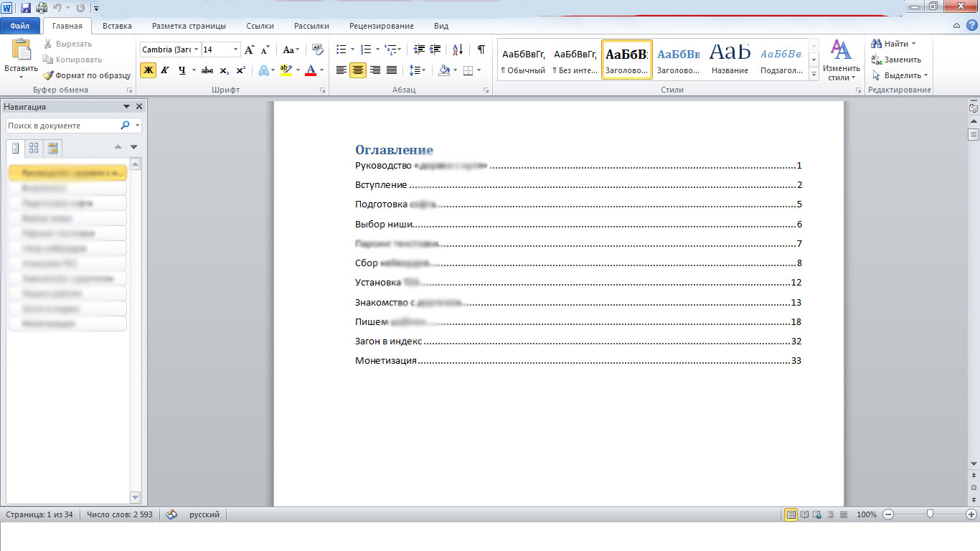The height and width of the screenshot is (551, 980).
Task: Toggle underline Ч formatting
Action: click(x=182, y=70)
